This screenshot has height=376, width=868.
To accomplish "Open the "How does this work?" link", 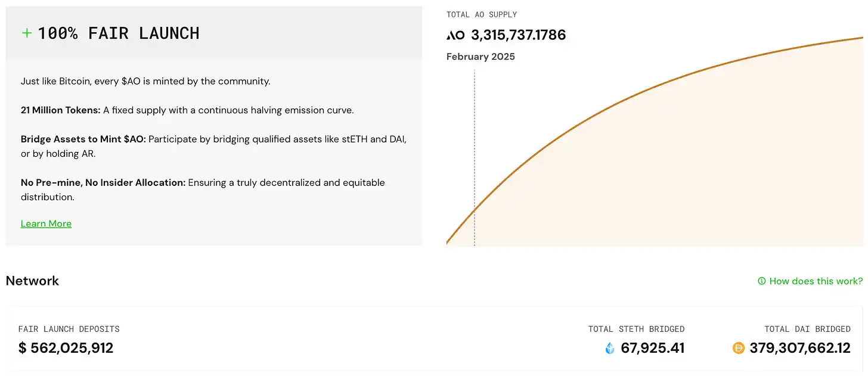I will (816, 281).
